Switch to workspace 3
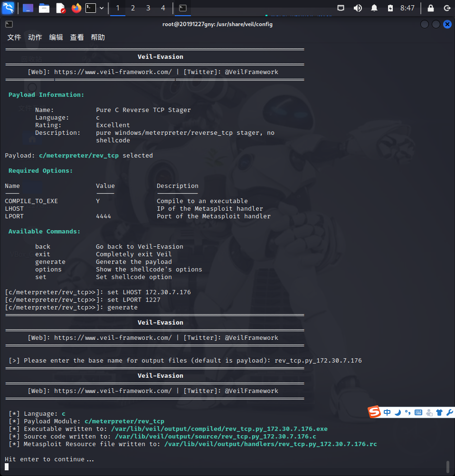455x476 pixels. (148, 8)
